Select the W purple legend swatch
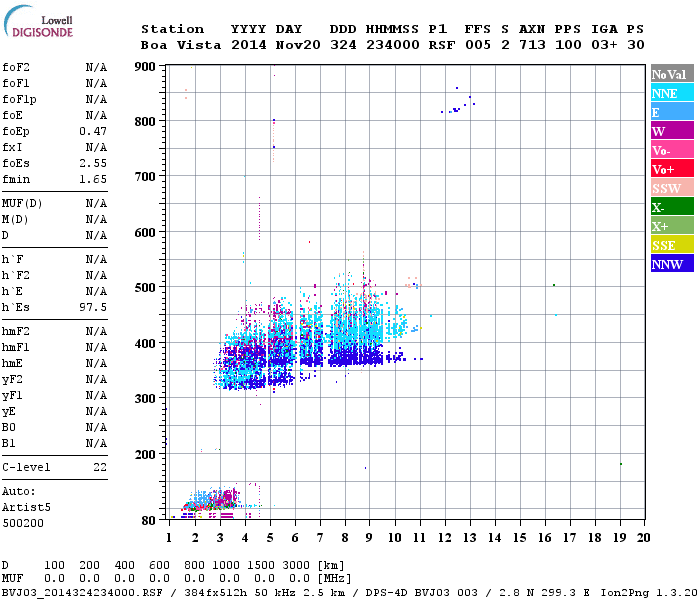 click(x=672, y=131)
